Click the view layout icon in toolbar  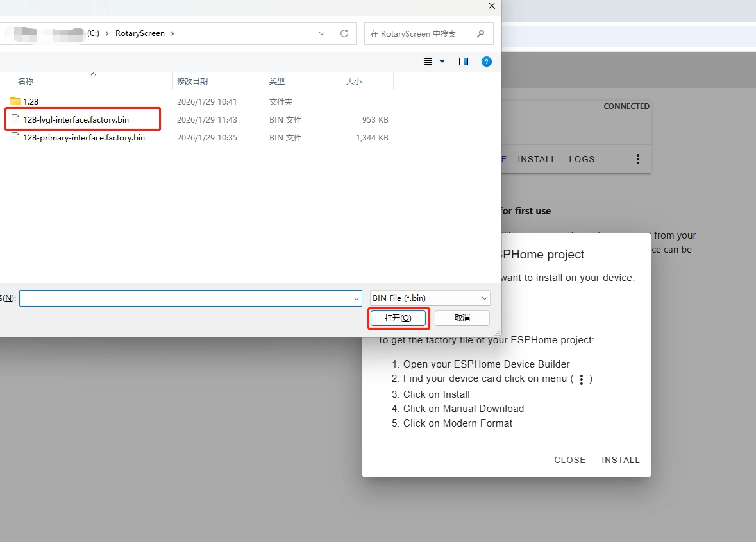428,62
